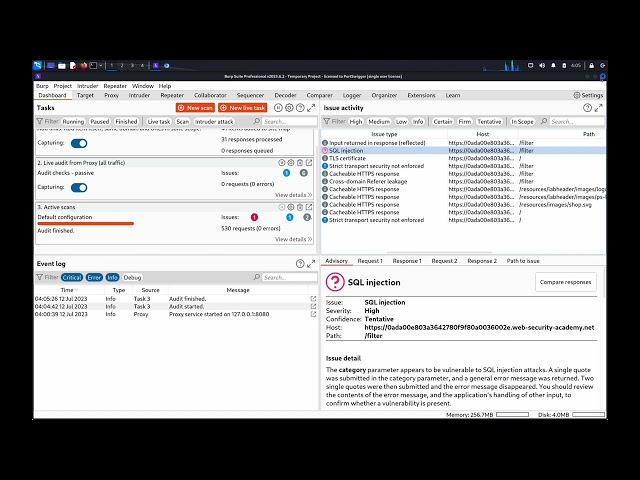Delete the Live audit from Proxy task
The image size is (640, 480).
[x=300, y=162]
